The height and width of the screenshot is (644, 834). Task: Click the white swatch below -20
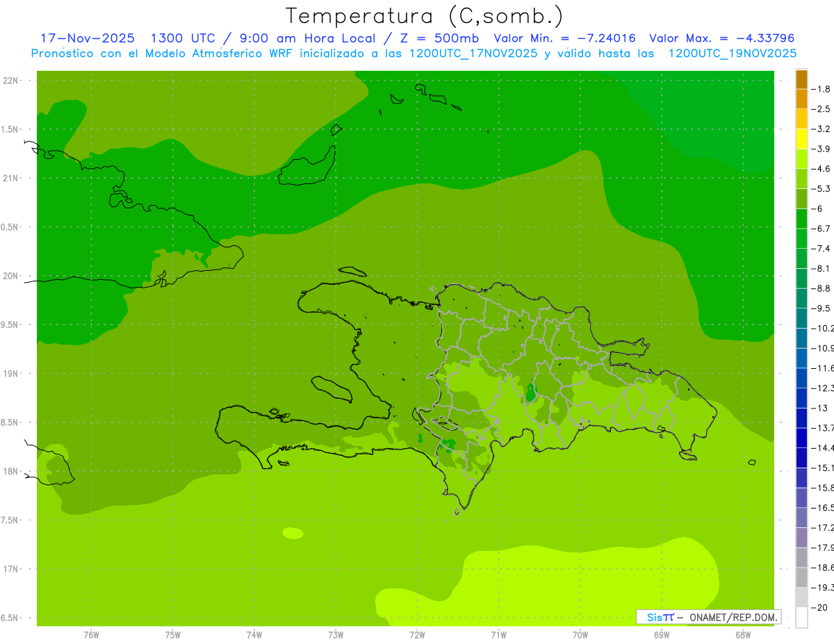(801, 618)
